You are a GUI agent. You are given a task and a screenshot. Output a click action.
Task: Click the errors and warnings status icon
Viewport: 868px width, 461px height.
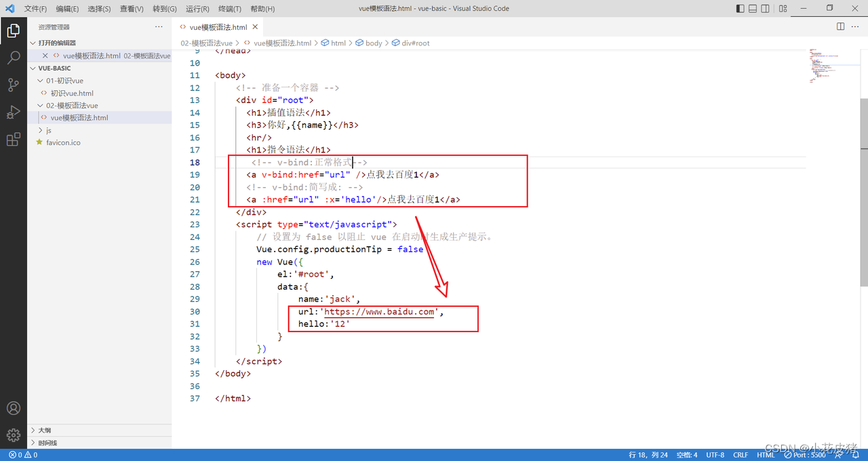(23, 455)
